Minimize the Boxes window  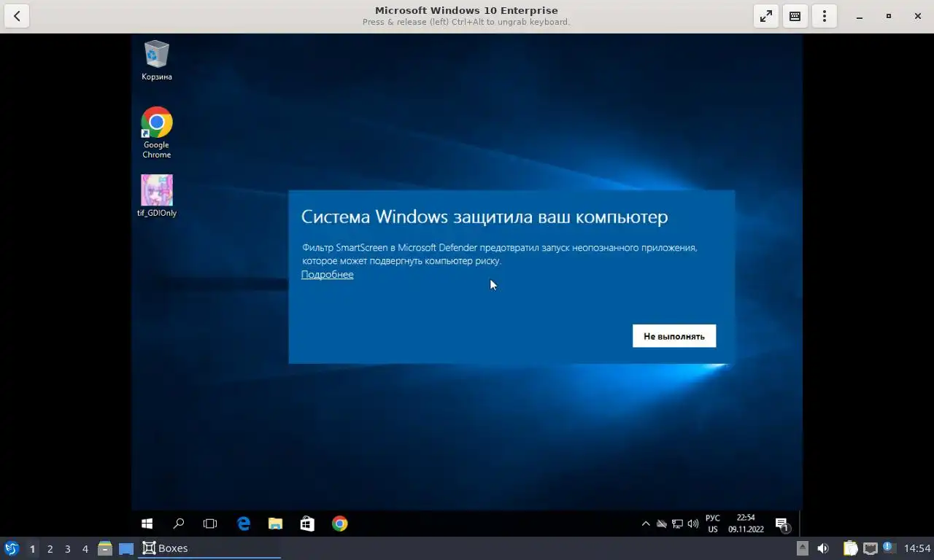click(860, 16)
